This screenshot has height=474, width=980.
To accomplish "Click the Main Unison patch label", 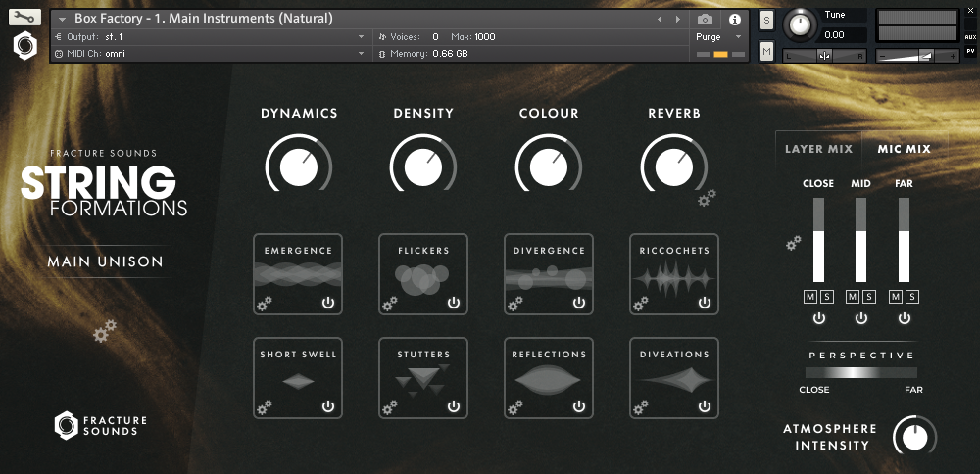I will pyautogui.click(x=105, y=261).
